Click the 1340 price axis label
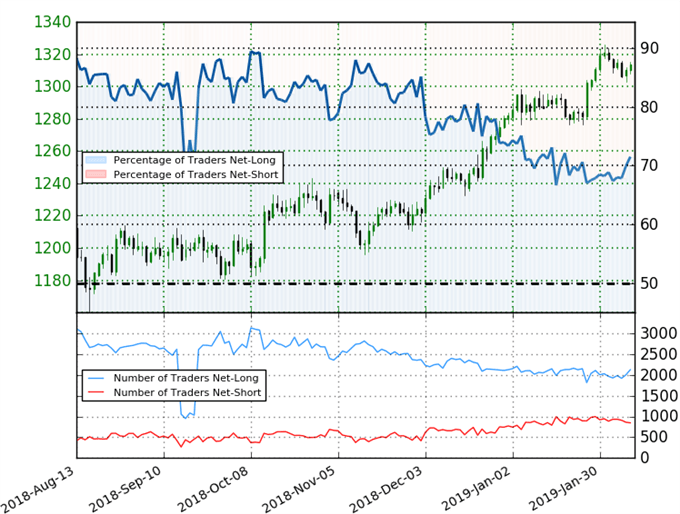 (52, 22)
